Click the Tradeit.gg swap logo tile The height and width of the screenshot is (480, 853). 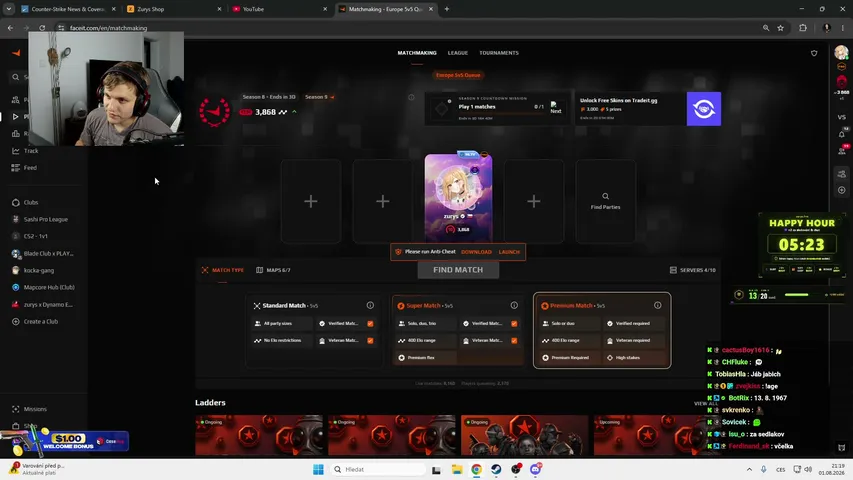(x=703, y=109)
